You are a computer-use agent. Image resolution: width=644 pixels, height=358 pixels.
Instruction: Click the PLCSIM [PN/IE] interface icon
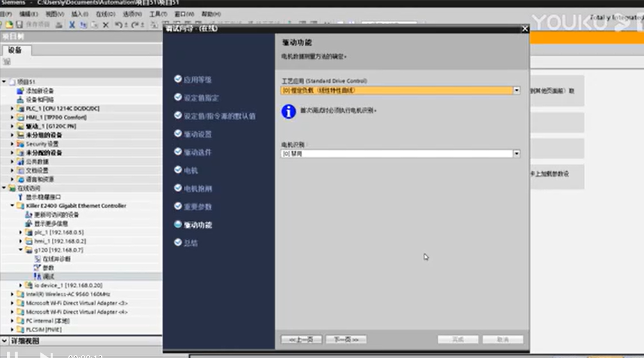[20, 330]
